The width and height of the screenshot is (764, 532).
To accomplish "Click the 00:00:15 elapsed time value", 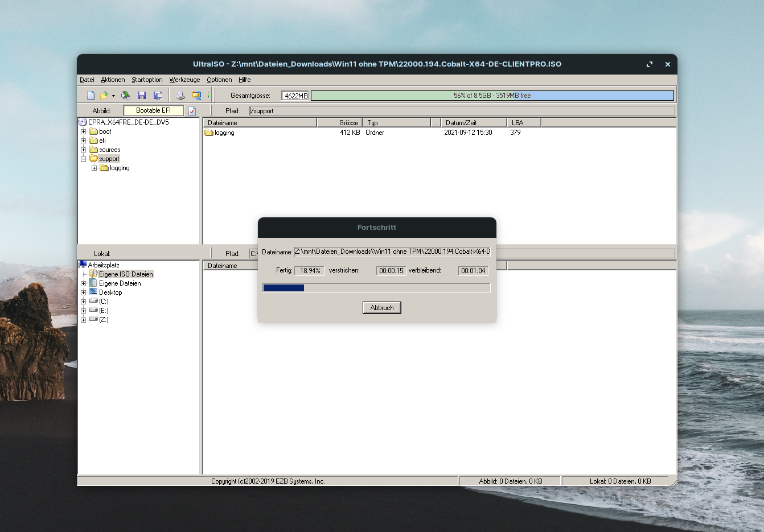I will point(391,271).
